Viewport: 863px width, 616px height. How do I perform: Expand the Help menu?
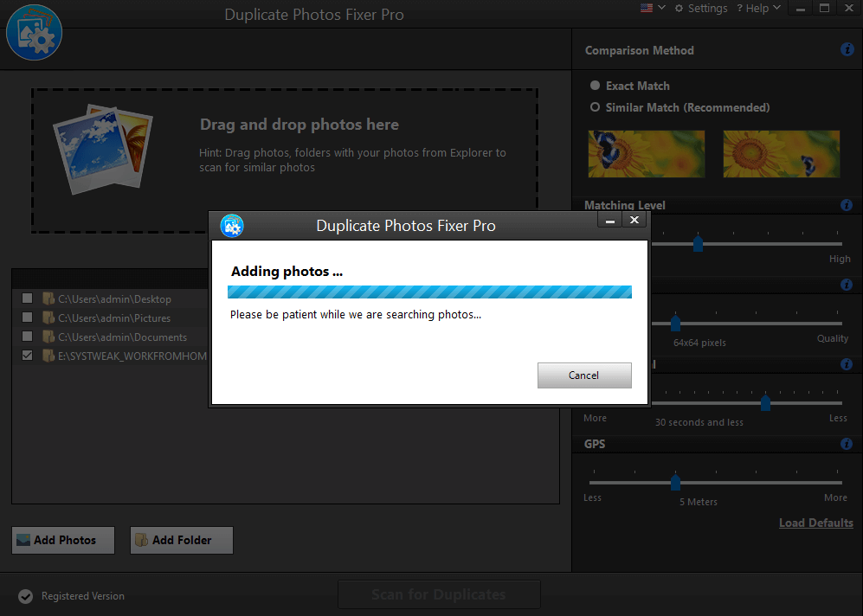point(776,8)
